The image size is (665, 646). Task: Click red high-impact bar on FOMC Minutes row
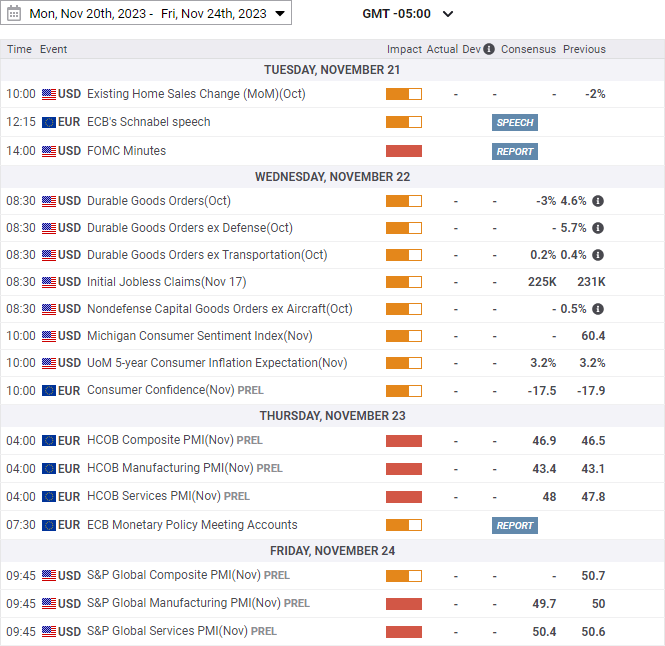(x=404, y=151)
